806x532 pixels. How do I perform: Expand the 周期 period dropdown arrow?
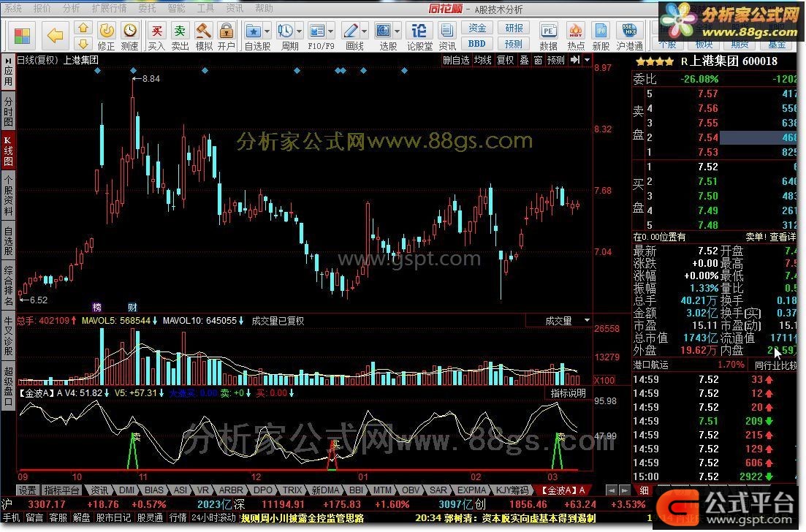click(299, 31)
